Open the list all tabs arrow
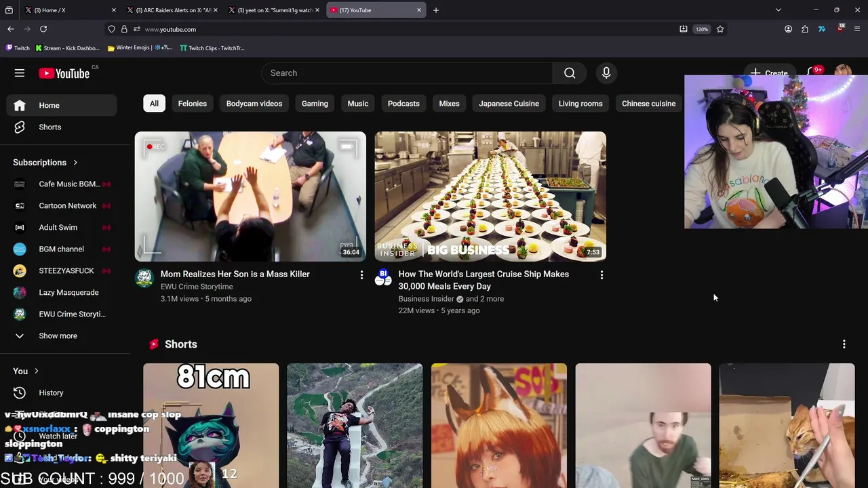Screen dimensions: 868x488 coord(778,10)
